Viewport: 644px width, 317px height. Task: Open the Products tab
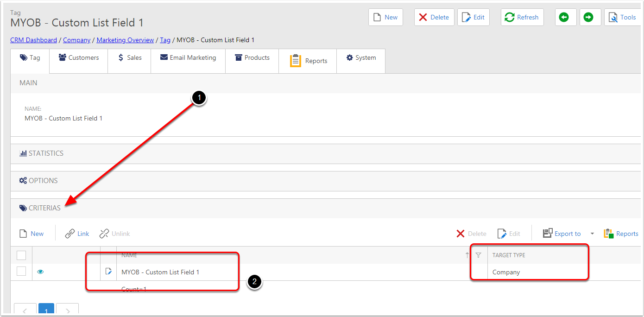pyautogui.click(x=252, y=61)
